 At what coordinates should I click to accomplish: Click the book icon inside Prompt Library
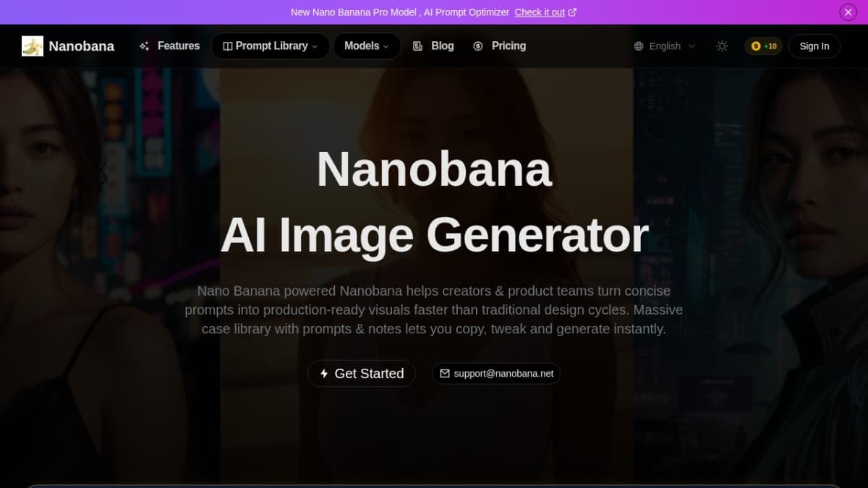point(228,46)
